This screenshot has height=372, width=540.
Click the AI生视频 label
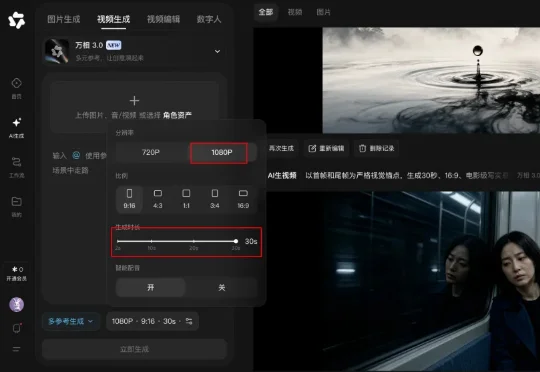(282, 176)
